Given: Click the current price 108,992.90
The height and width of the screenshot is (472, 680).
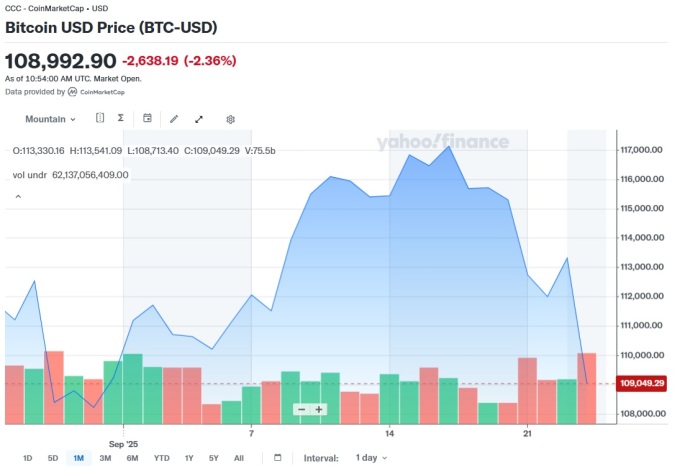Looking at the screenshot, I should pos(60,61).
